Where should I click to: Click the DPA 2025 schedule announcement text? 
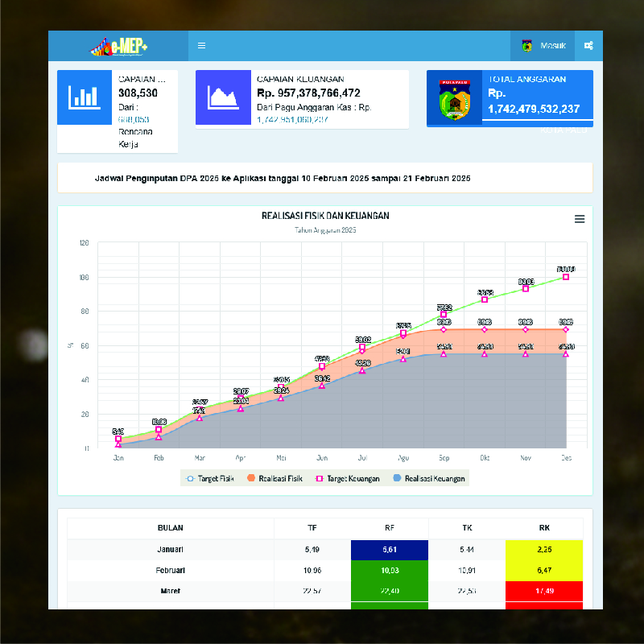click(283, 178)
